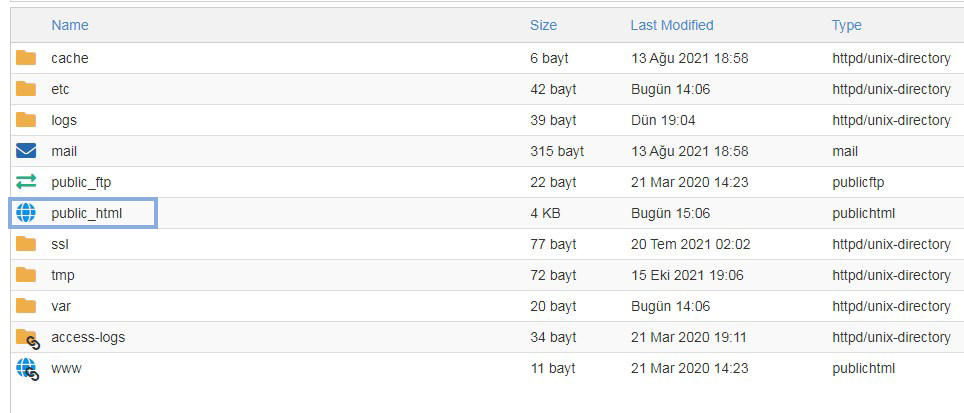Sort files by Size column header
The height and width of the screenshot is (413, 964).
(543, 25)
